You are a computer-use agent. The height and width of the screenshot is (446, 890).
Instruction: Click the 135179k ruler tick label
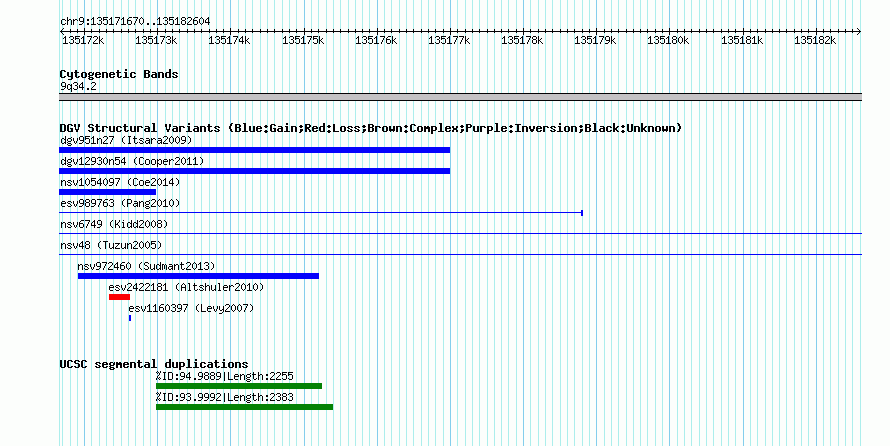pos(595,40)
